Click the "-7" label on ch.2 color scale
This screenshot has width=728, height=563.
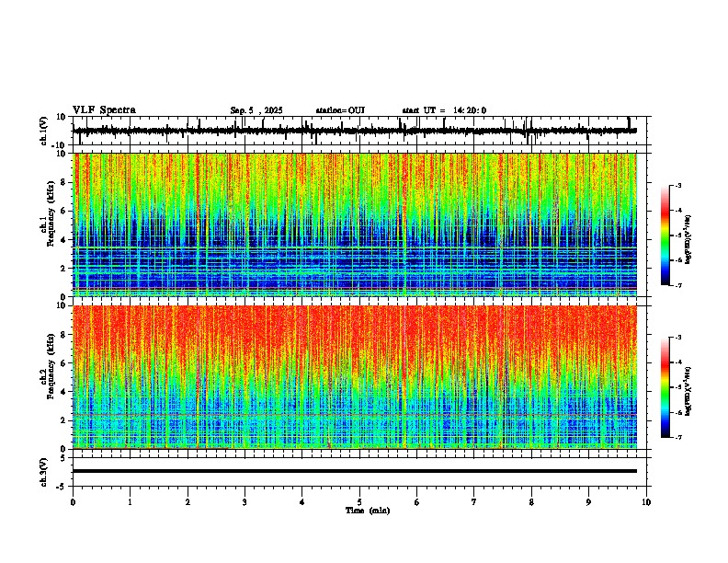coord(677,437)
